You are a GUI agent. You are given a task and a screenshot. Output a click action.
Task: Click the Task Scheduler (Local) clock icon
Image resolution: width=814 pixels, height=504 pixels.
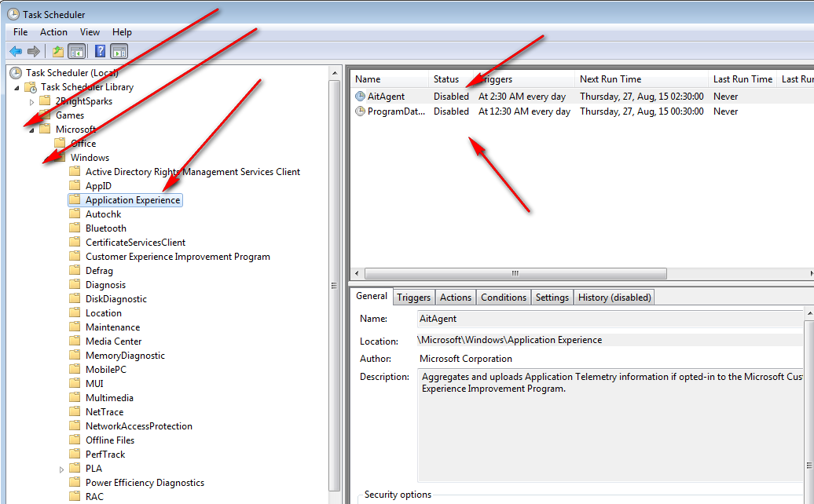tap(16, 72)
